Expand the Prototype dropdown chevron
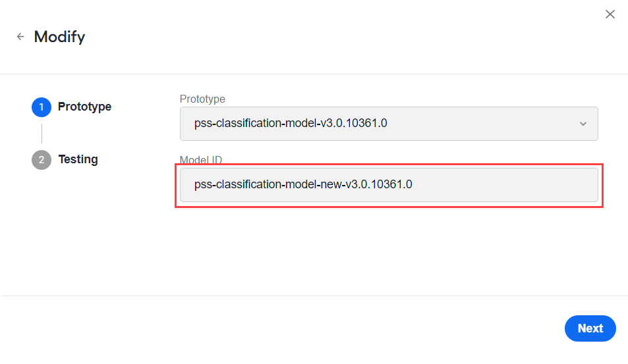Screen dimensions: 628x364 [583, 124]
